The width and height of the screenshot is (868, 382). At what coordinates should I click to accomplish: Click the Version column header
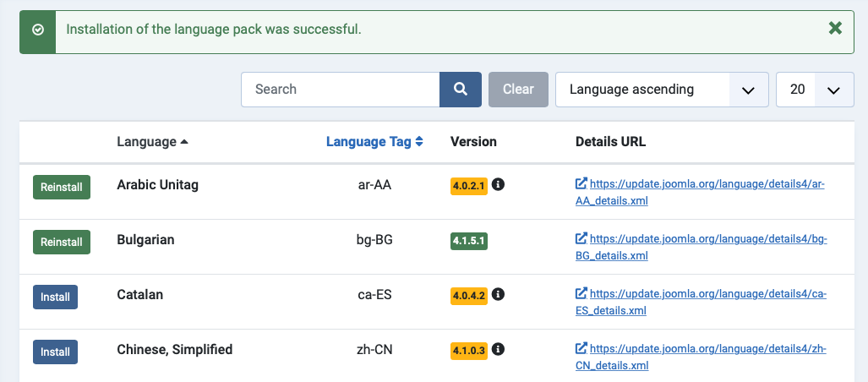[473, 142]
